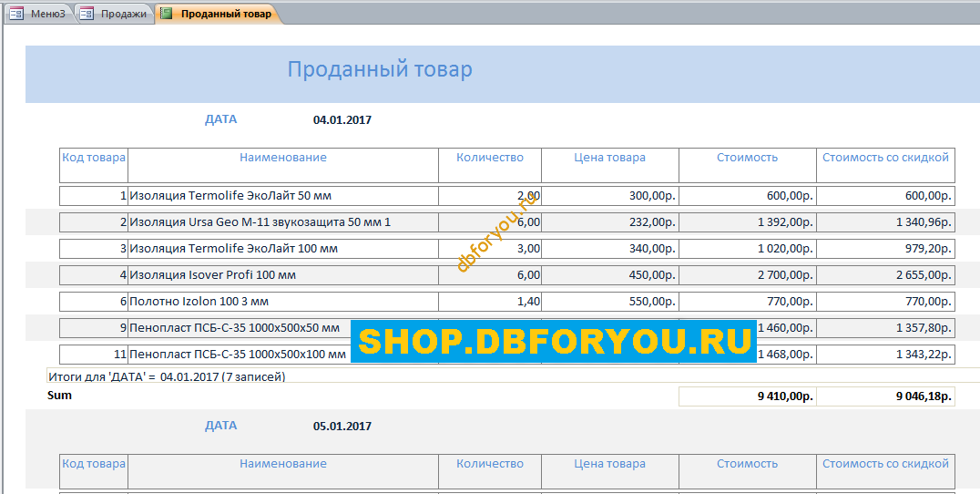The width and height of the screenshot is (980, 494).
Task: Click discounted total 9 046,18р.
Action: (x=885, y=396)
